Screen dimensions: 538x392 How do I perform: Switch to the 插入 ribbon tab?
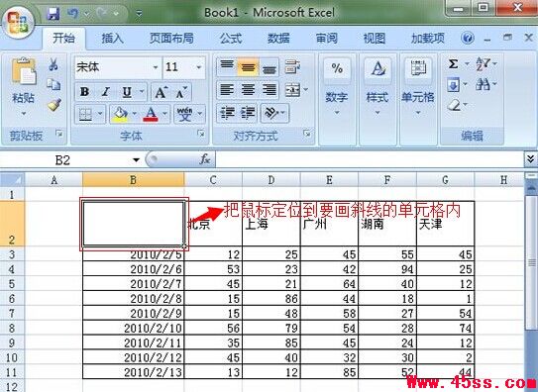pyautogui.click(x=113, y=38)
